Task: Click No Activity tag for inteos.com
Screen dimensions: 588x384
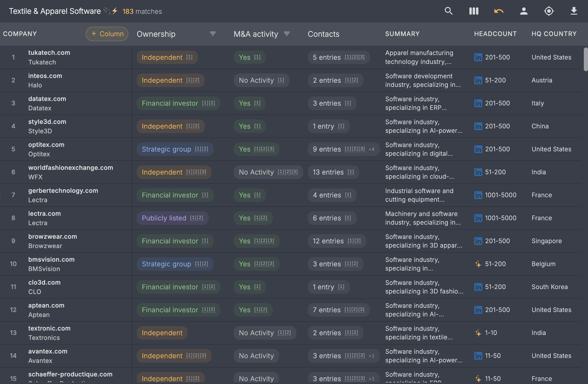Action: [261, 80]
